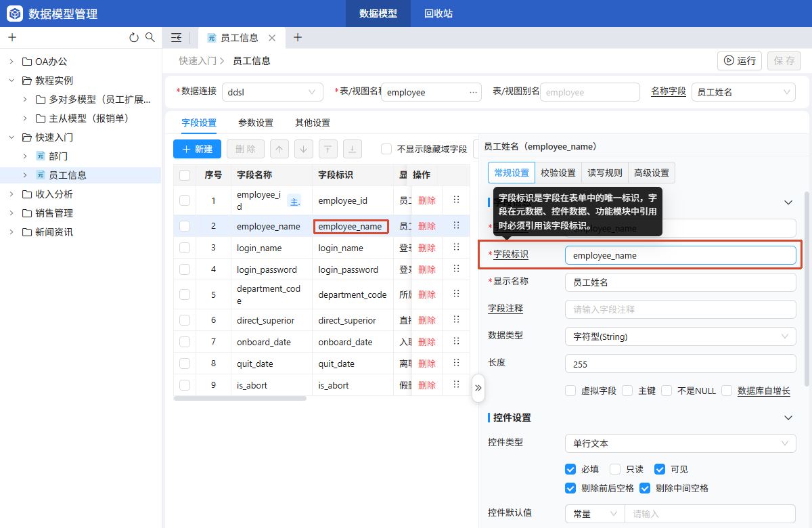This screenshot has height=528, width=812.
Task: Toggle 不是NULL checkbox
Action: click(667, 391)
